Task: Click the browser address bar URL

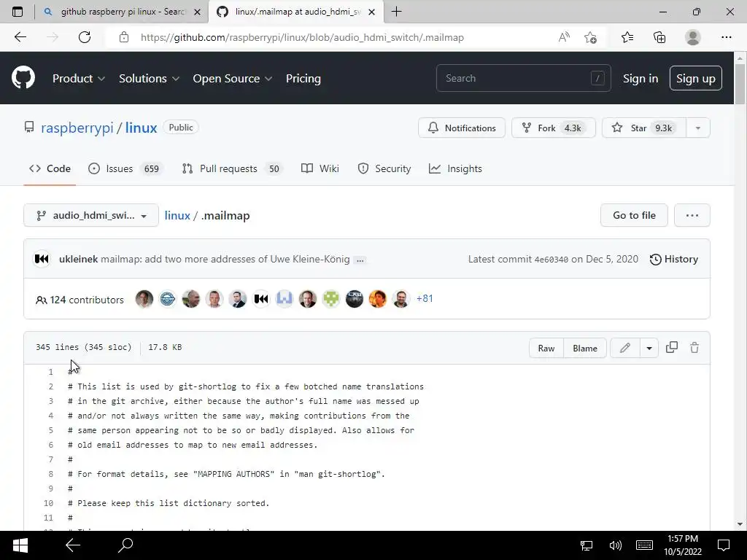Action: [302, 38]
